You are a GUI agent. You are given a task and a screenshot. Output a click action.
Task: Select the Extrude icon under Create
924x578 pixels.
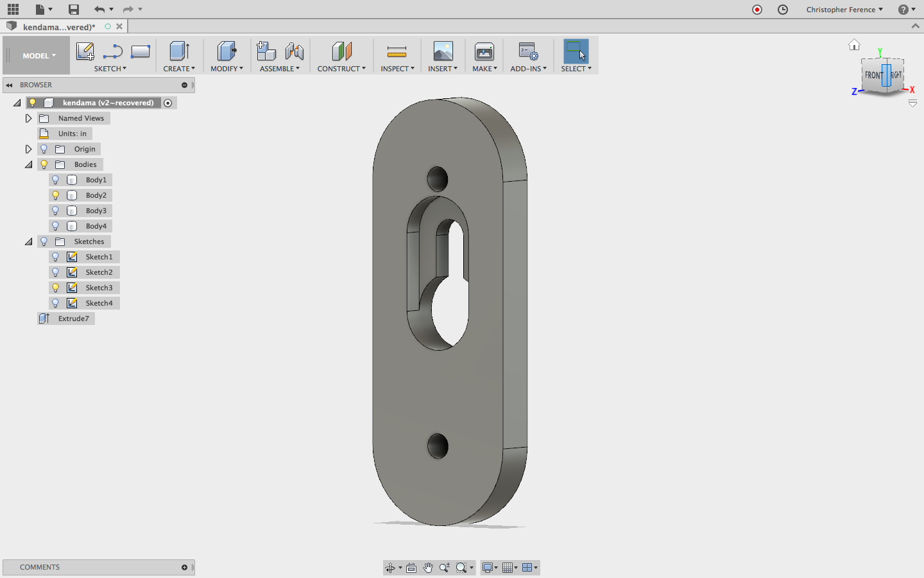point(179,51)
